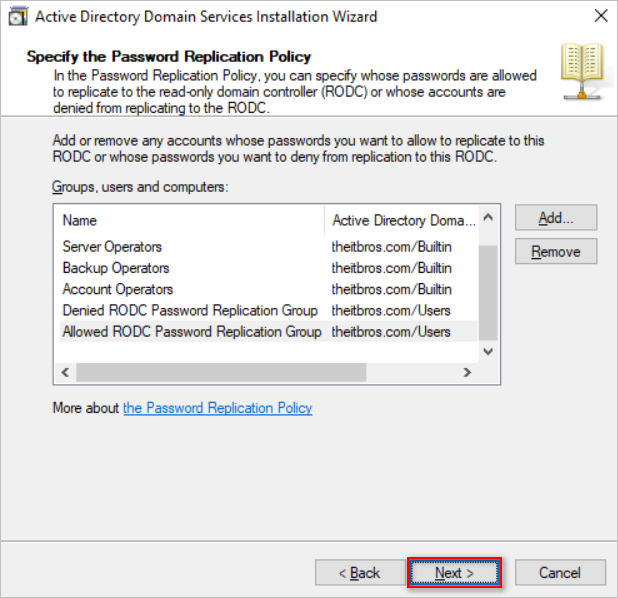The image size is (618, 598).
Task: Click the horizontal scroll-right arrow
Action: point(467,373)
